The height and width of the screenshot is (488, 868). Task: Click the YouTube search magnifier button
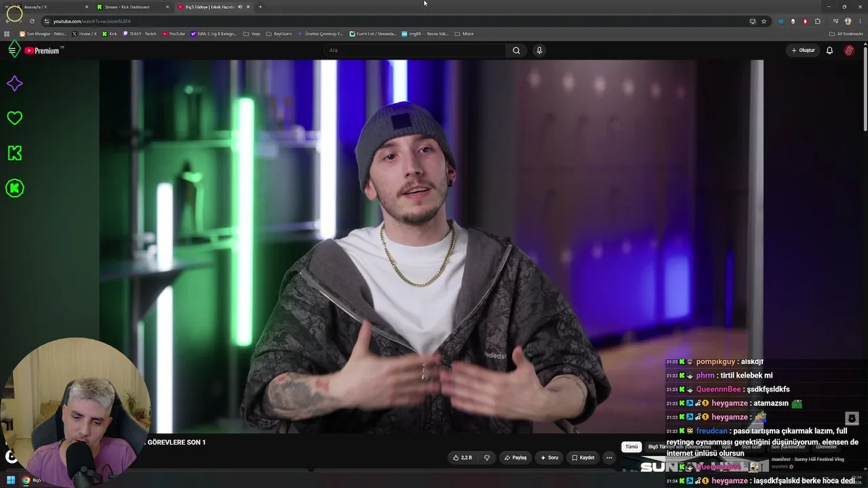pyautogui.click(x=516, y=50)
